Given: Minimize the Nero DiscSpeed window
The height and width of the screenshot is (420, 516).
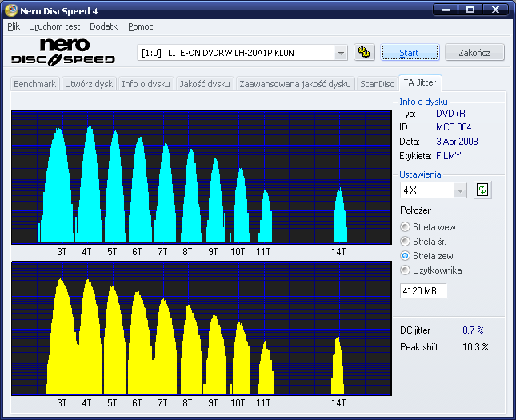Looking at the screenshot, I should tap(446, 10).
